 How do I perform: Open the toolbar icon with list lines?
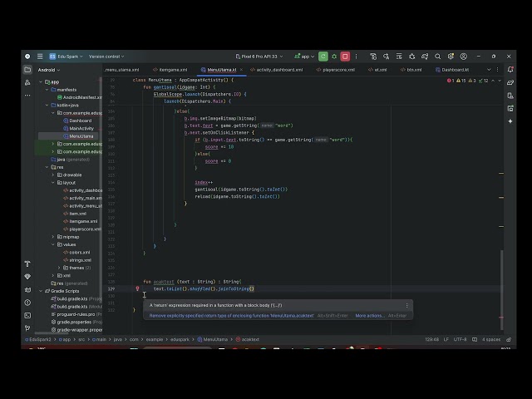[x=399, y=57]
